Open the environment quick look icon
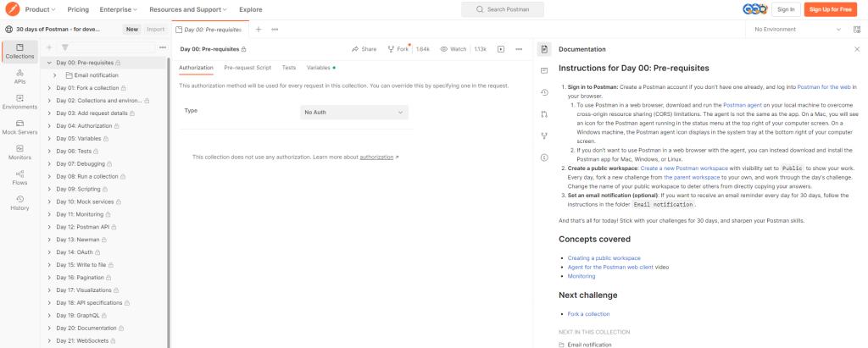This screenshot has width=868, height=348. (x=857, y=30)
